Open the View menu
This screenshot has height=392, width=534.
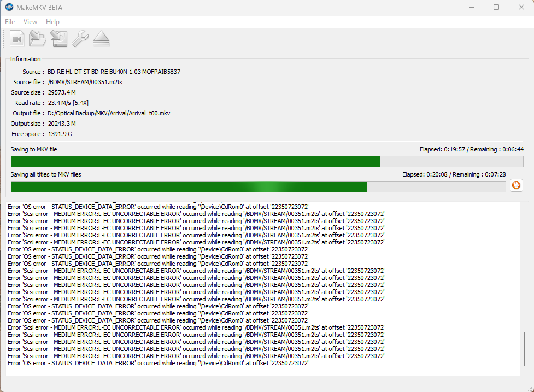(x=30, y=22)
